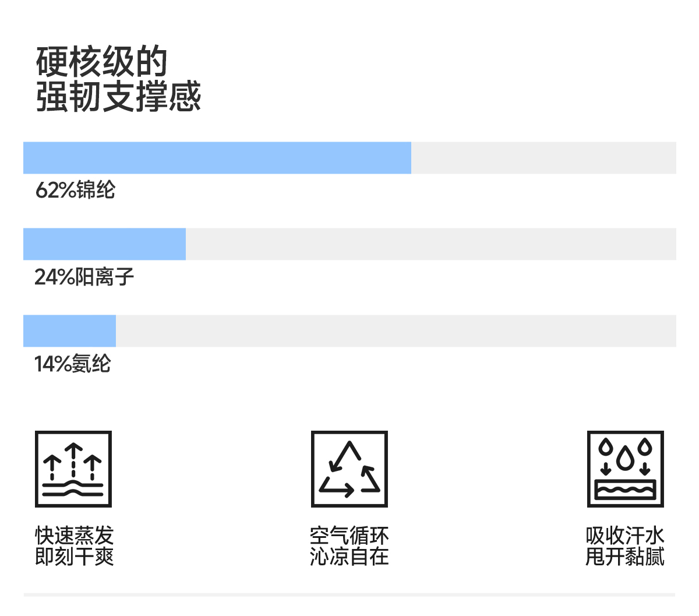Click the air circulation triangle arrows icon
The height and width of the screenshot is (616, 699).
(x=349, y=469)
